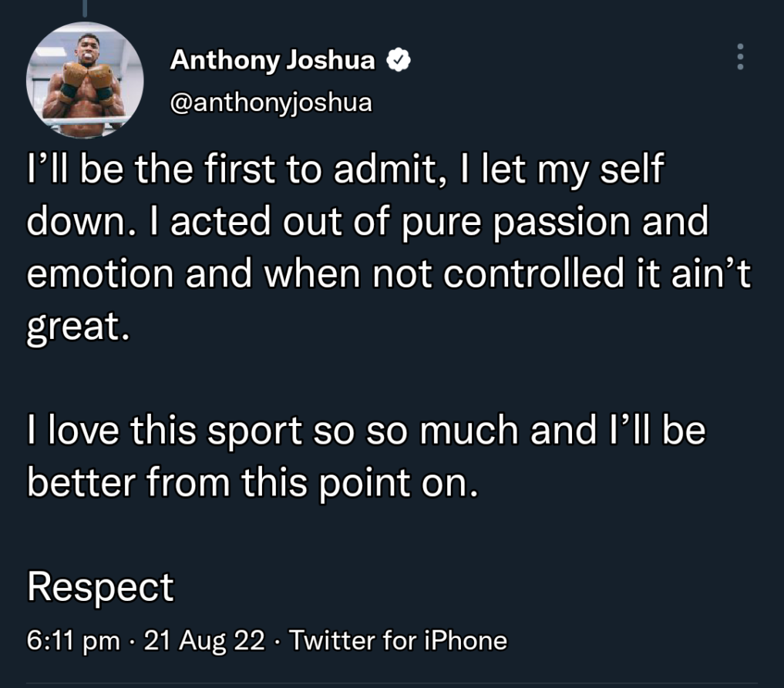Screen dimensions: 784x688
Task: Open the three-dot more options menu
Action: click(x=740, y=56)
